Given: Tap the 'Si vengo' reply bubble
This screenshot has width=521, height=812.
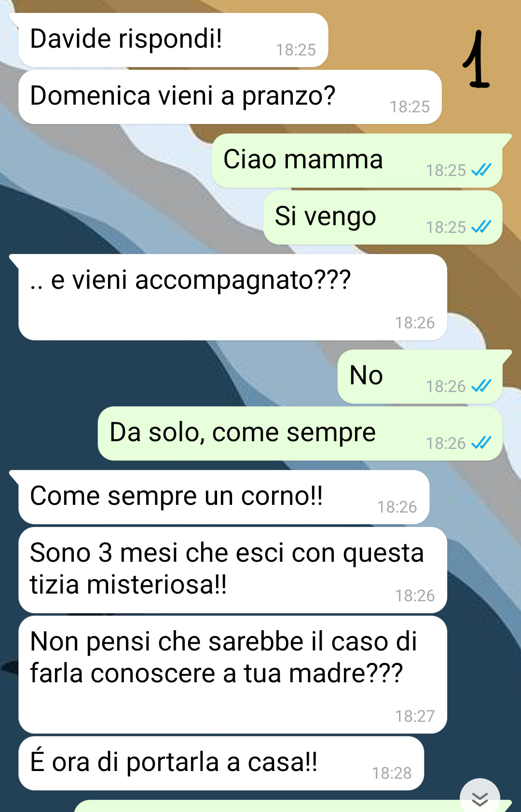Looking at the screenshot, I should coord(383,217).
